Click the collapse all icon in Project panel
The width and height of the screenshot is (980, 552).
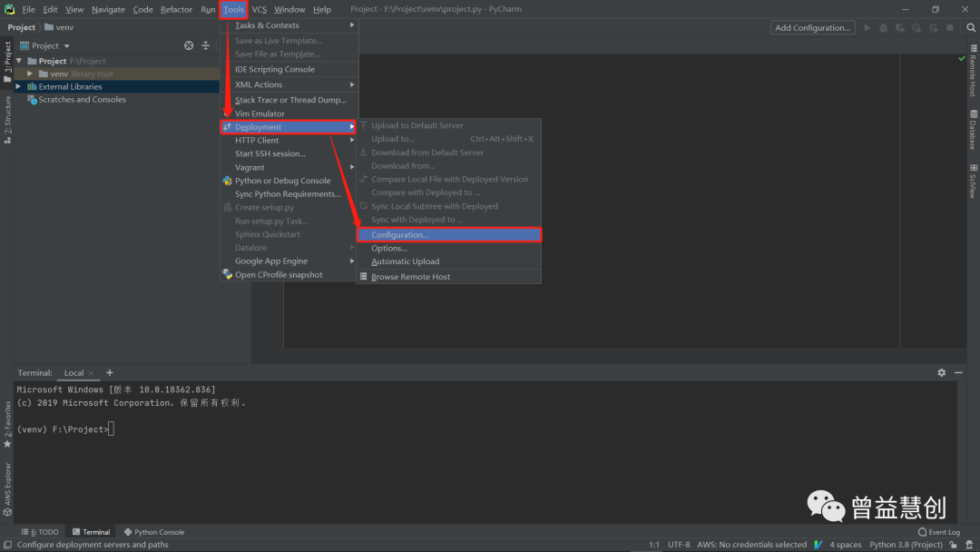point(206,45)
